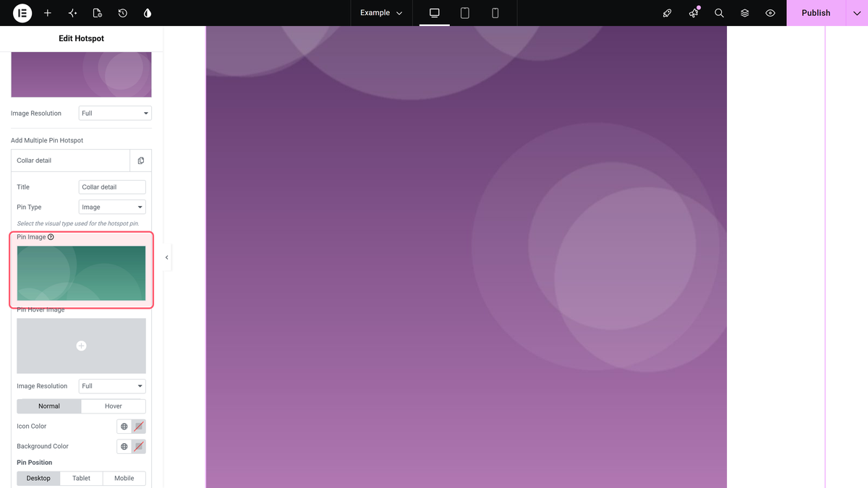Select Mobile under Pin Position
The width and height of the screenshot is (868, 488).
(x=124, y=479)
